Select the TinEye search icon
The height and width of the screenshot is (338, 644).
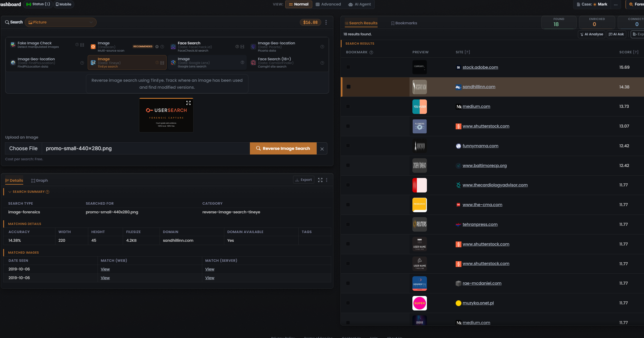coord(93,63)
